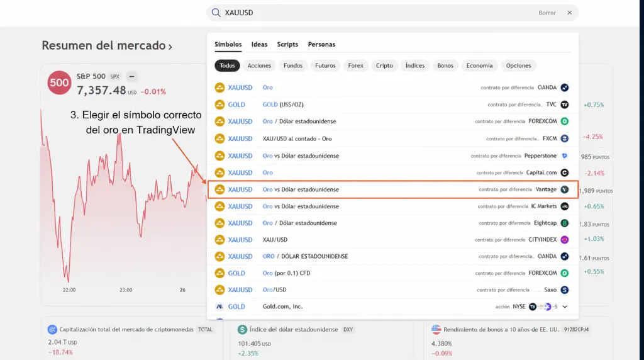Filter results by Índices
The height and width of the screenshot is (360, 644).
click(415, 65)
